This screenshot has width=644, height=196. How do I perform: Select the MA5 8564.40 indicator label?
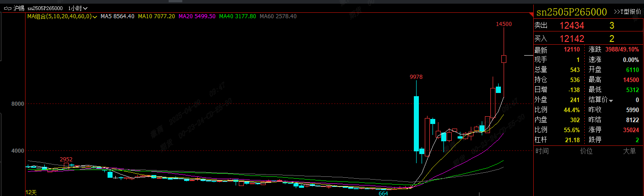[117, 16]
